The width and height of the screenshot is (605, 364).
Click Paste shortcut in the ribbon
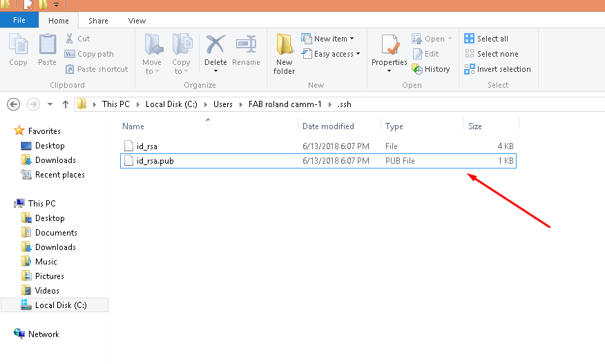click(x=97, y=69)
